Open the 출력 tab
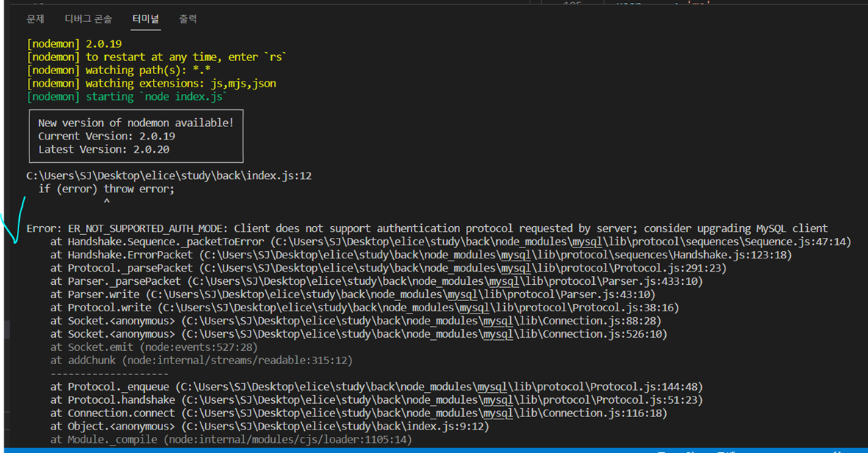Image resolution: width=868 pixels, height=453 pixels. click(187, 19)
